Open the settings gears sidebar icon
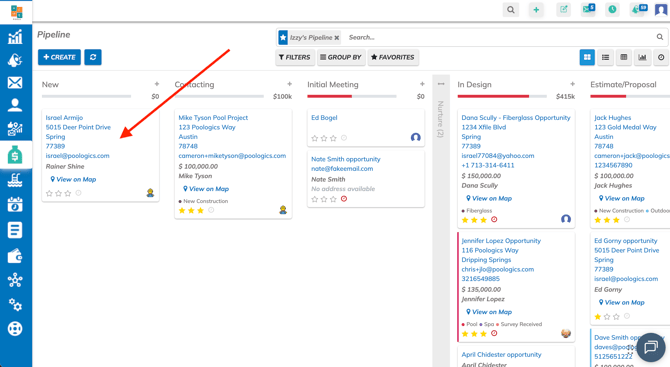Screen dimensions: 670x367 pyautogui.click(x=15, y=305)
